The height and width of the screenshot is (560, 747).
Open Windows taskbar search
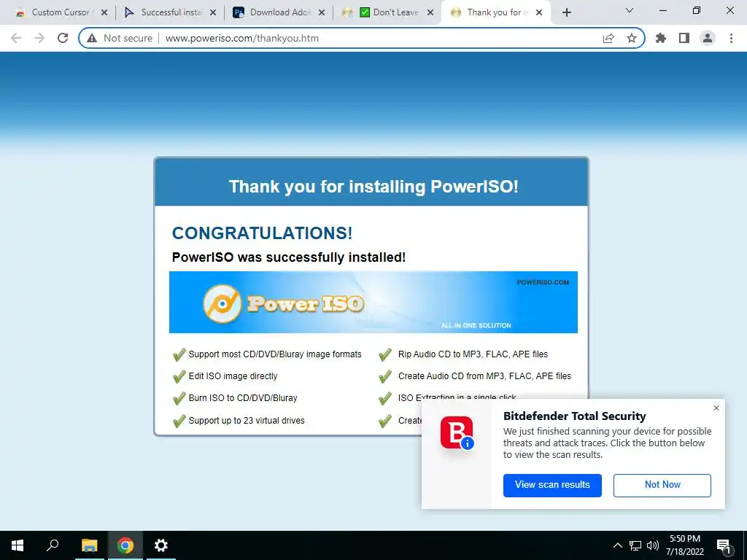click(x=53, y=545)
